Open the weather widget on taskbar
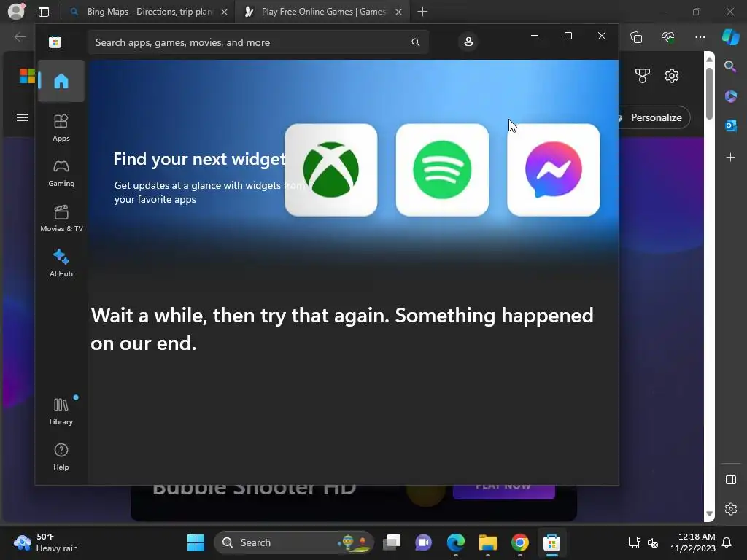This screenshot has width=747, height=560. pyautogui.click(x=46, y=542)
